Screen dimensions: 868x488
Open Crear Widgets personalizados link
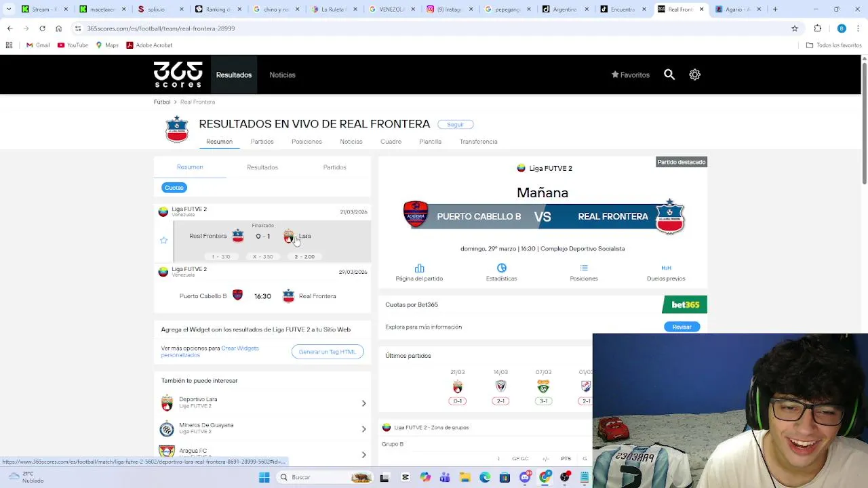pyautogui.click(x=210, y=352)
